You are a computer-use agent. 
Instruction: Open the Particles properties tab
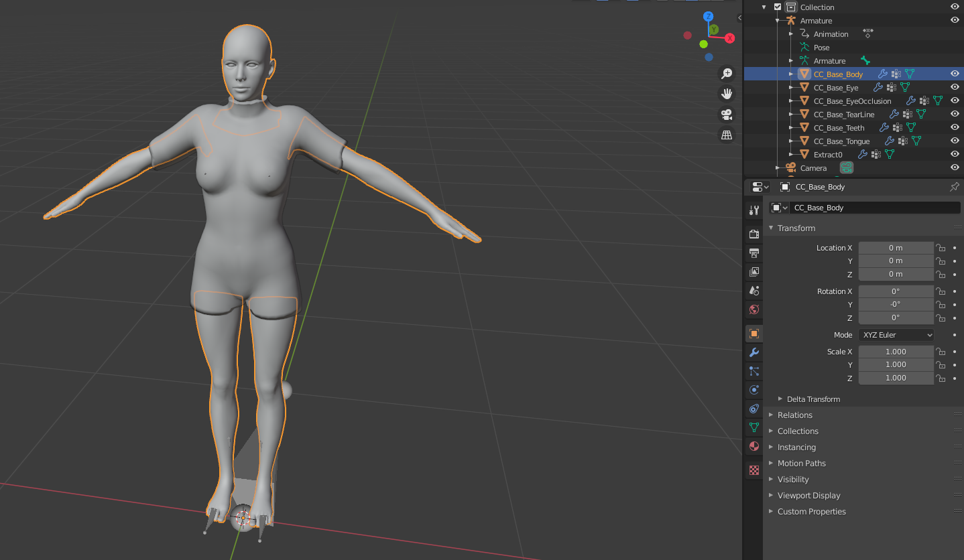point(754,370)
